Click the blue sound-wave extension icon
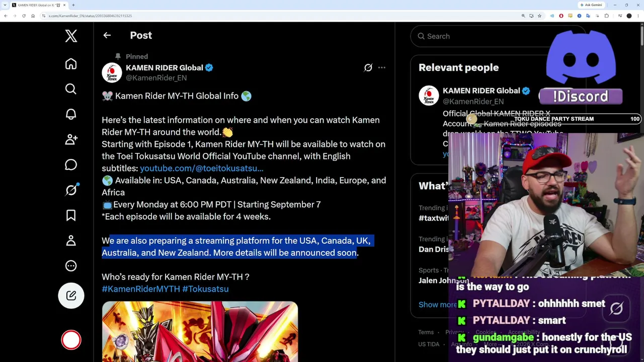This screenshot has height=362, width=644. tap(552, 16)
